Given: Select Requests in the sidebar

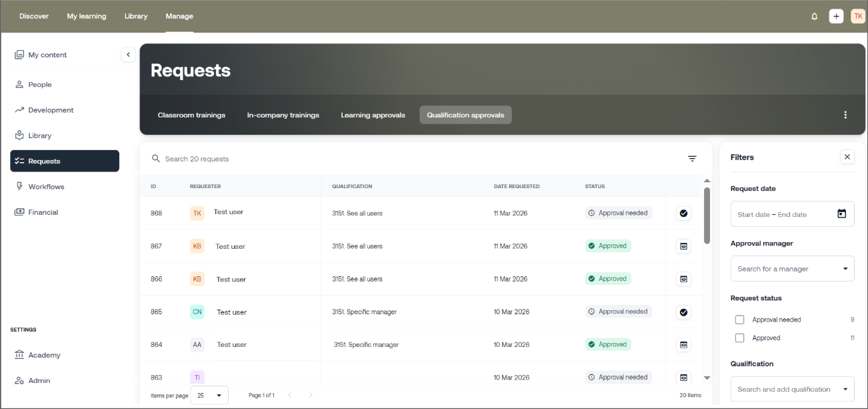Looking at the screenshot, I should click(x=65, y=161).
